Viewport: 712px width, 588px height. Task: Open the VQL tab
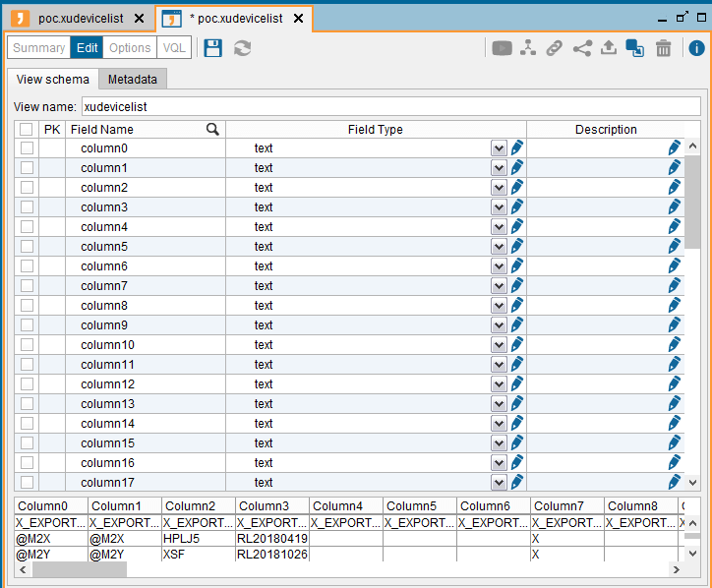[x=174, y=47]
